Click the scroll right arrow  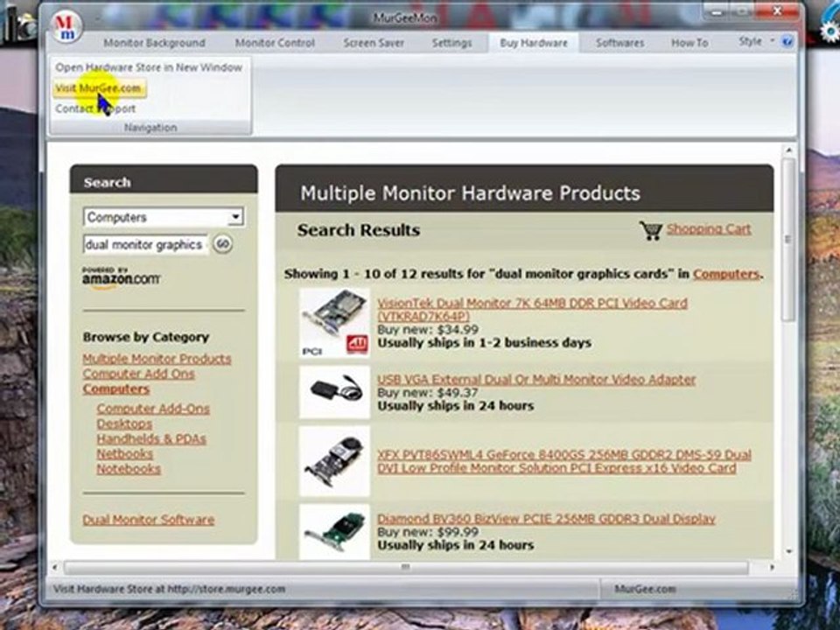coord(772,567)
